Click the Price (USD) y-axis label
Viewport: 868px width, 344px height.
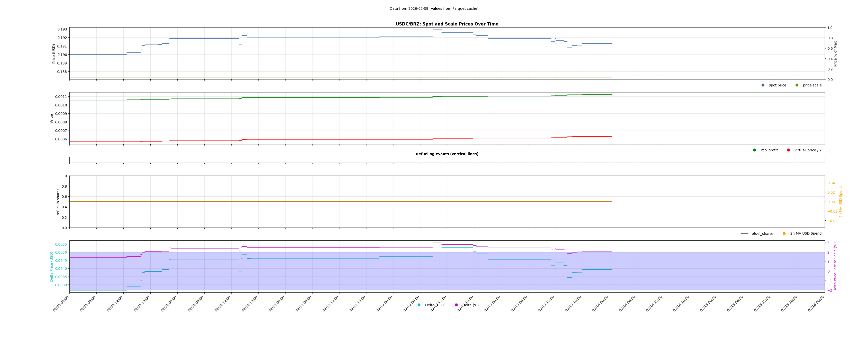click(x=54, y=53)
